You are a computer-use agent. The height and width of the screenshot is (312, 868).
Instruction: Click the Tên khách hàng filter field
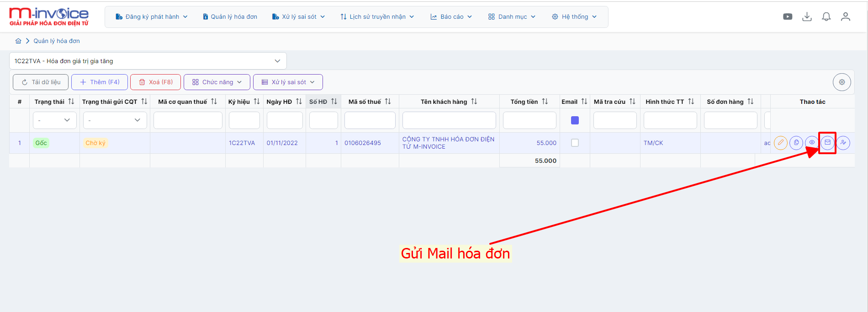point(449,120)
